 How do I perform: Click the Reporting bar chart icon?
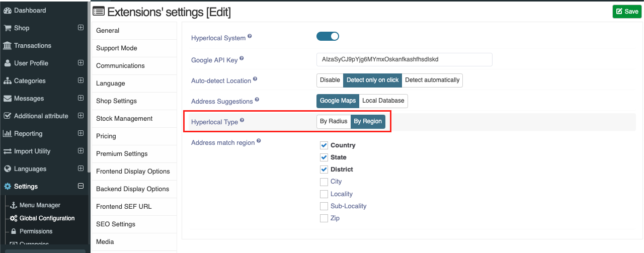coord(8,133)
